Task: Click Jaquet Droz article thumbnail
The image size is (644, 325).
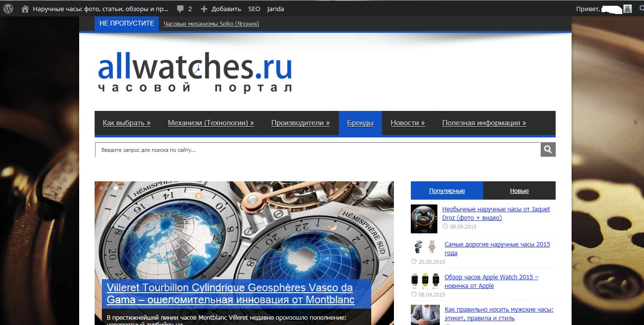Action: tap(424, 219)
